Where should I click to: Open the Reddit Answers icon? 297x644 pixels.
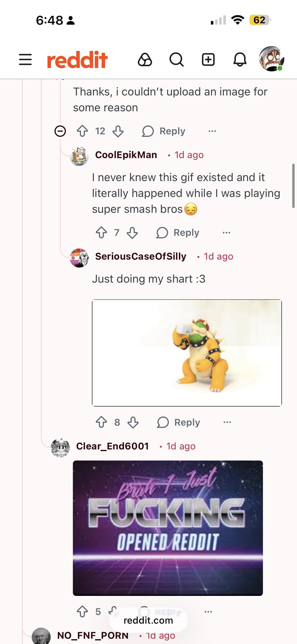click(x=145, y=59)
